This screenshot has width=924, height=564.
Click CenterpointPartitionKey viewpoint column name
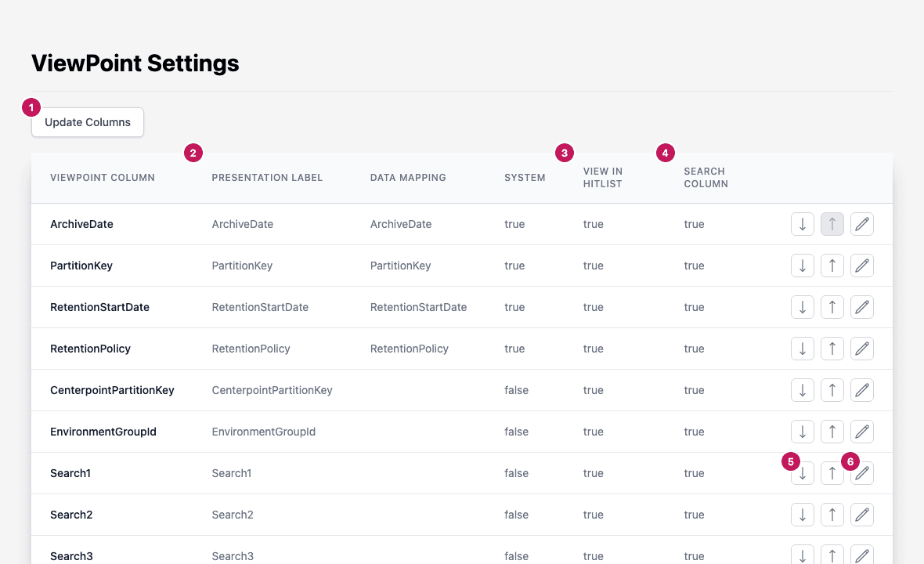coord(112,390)
